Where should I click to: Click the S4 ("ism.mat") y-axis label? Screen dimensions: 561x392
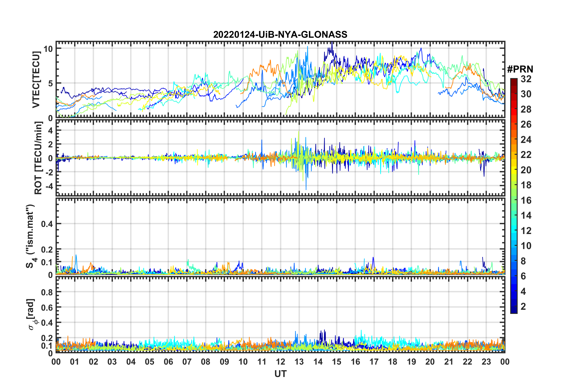(x=31, y=236)
